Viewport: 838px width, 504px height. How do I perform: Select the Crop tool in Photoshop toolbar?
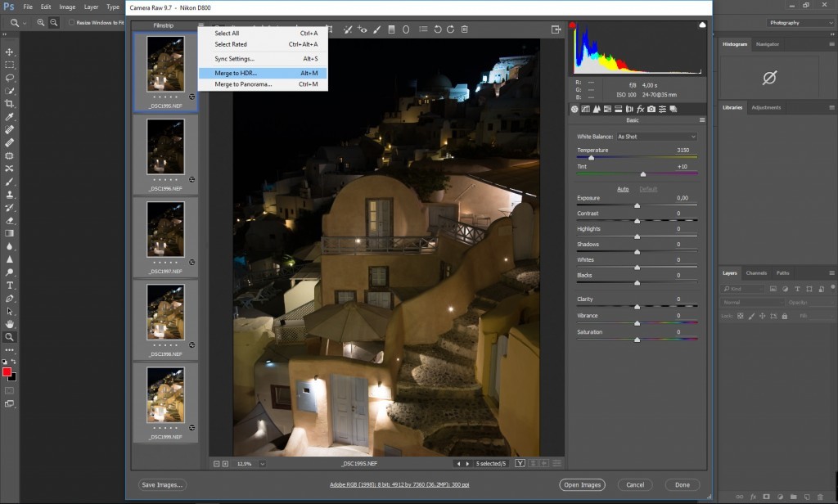point(10,104)
